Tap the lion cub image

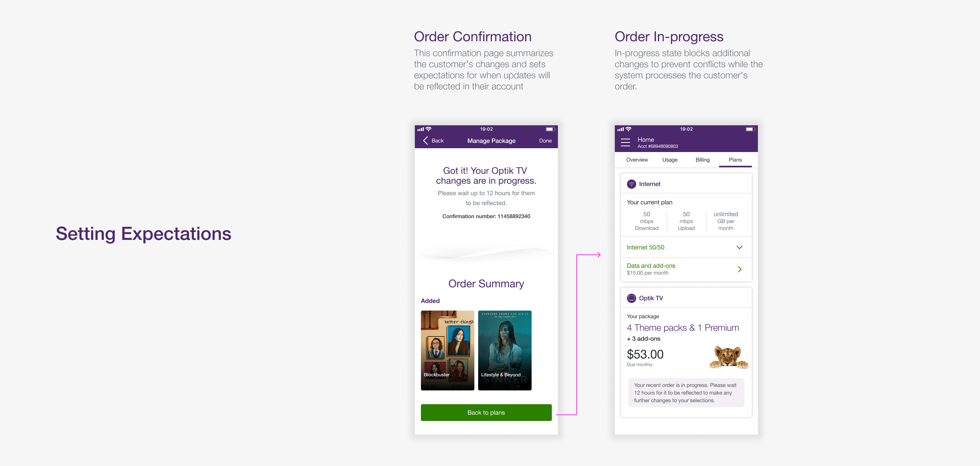click(729, 357)
